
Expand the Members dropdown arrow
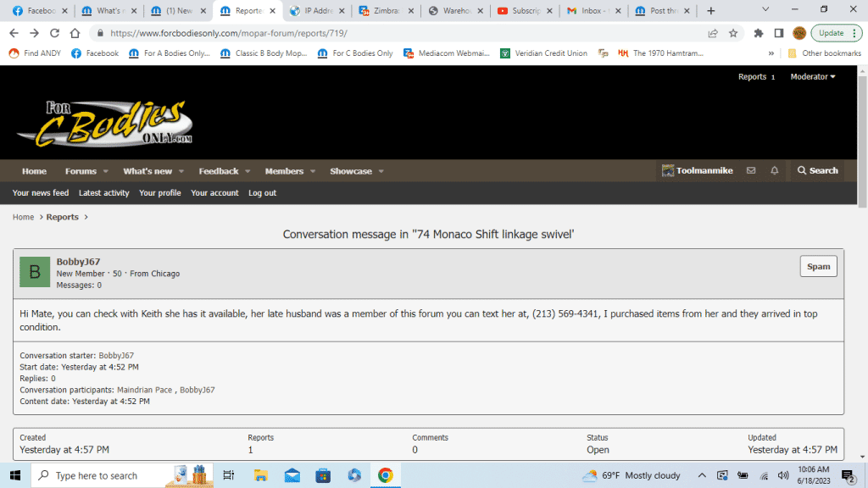(313, 171)
